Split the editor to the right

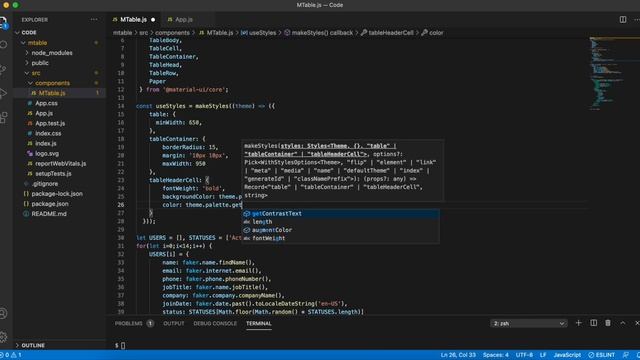point(623,20)
